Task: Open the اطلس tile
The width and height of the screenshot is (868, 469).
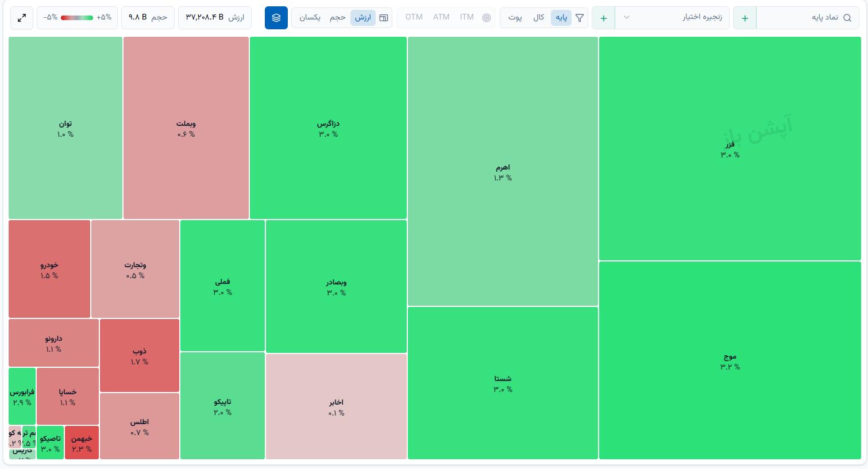Action: click(140, 426)
